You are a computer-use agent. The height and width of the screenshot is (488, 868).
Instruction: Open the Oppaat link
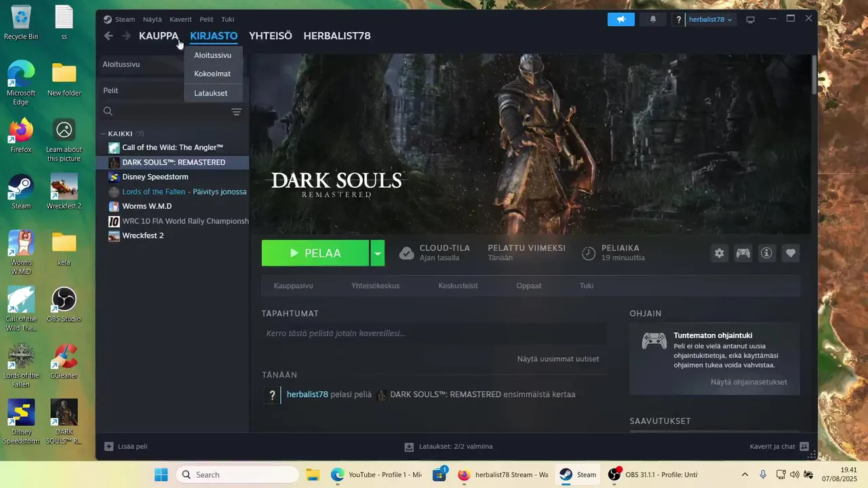(529, 286)
